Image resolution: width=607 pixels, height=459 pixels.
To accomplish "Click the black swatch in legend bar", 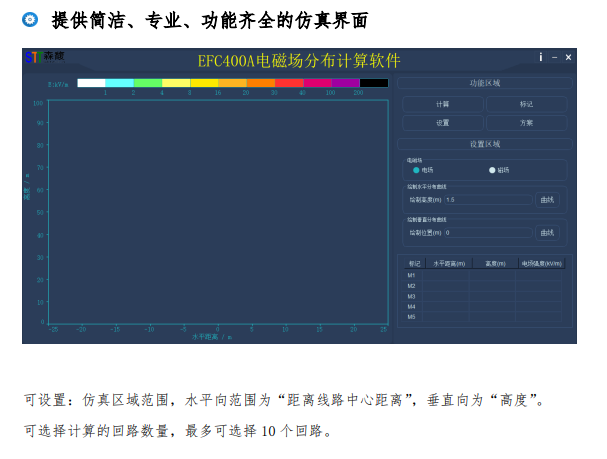I will [374, 83].
